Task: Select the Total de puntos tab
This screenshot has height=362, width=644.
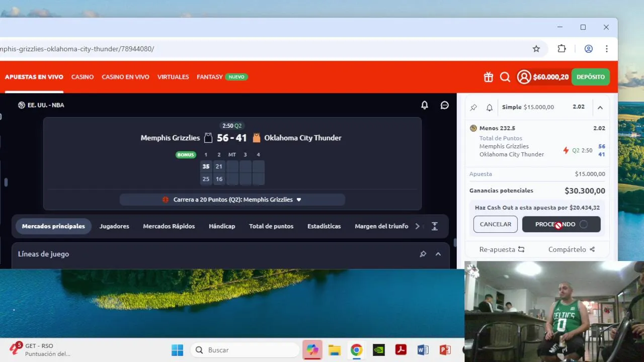Action: 271,226
